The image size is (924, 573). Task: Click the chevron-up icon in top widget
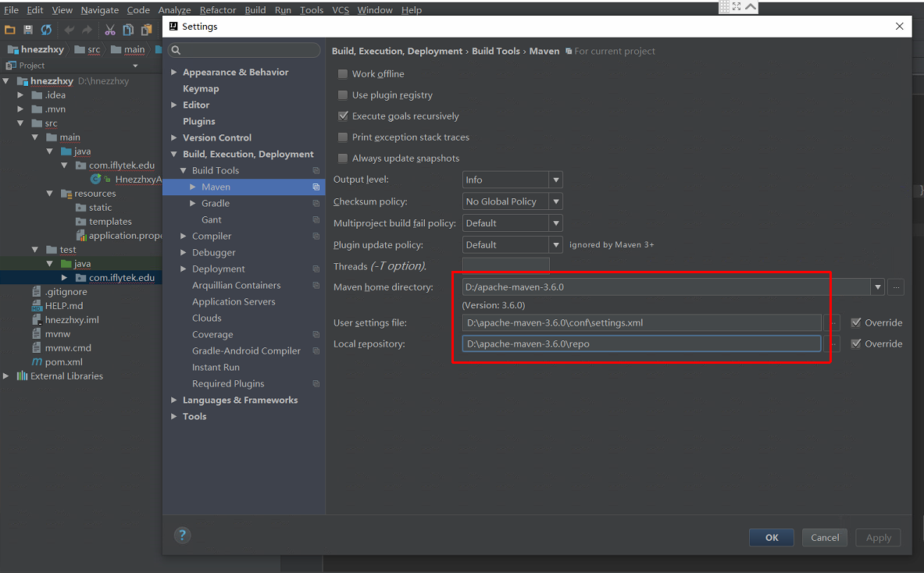point(751,6)
